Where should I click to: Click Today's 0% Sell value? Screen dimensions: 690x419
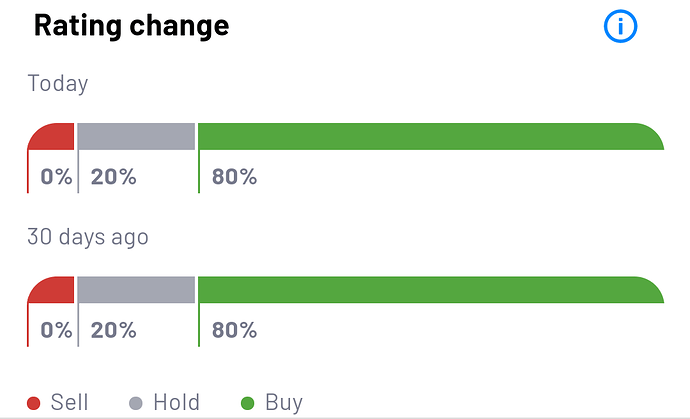point(56,177)
